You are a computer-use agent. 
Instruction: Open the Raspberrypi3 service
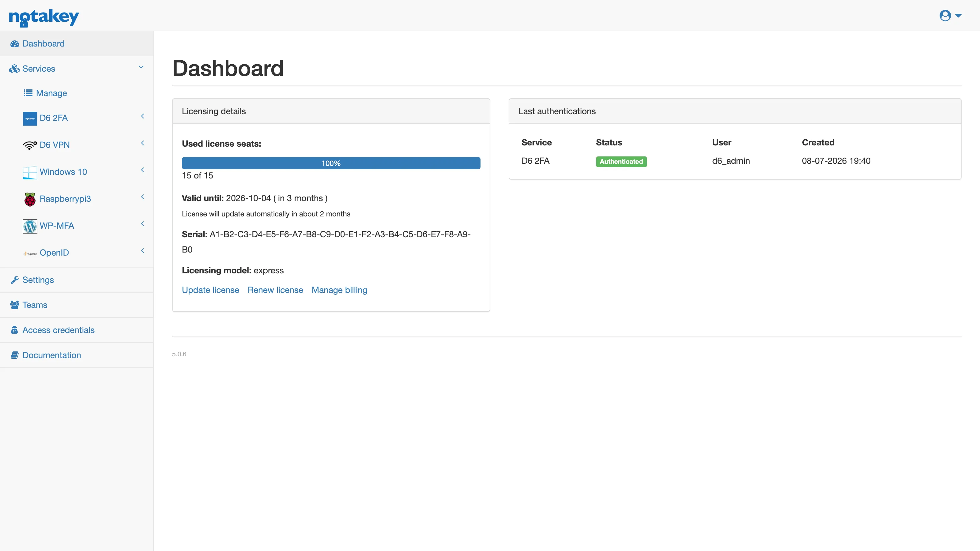pyautogui.click(x=65, y=199)
